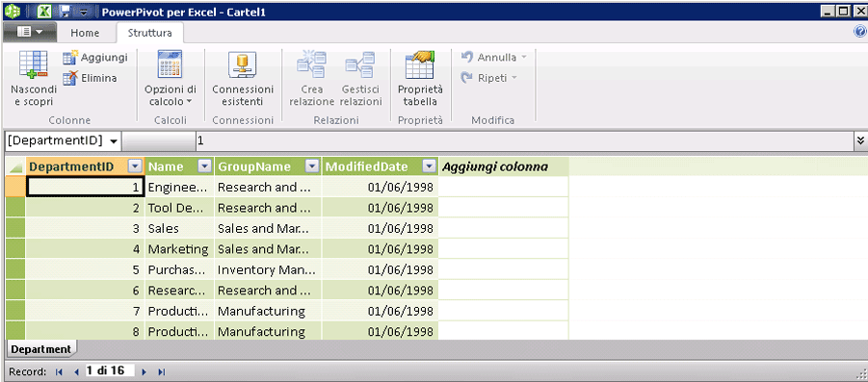Select the DepartmentID cell with value 8
This screenshot has width=868, height=382.
(86, 331)
